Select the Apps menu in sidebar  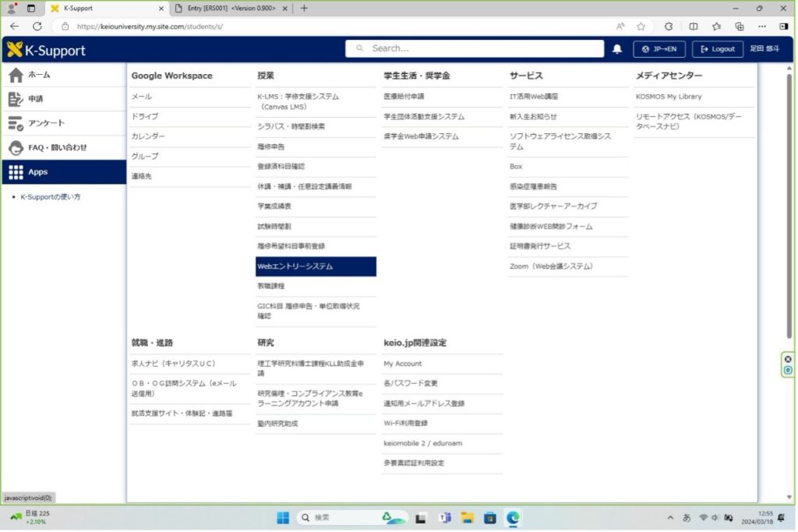pyautogui.click(x=37, y=171)
